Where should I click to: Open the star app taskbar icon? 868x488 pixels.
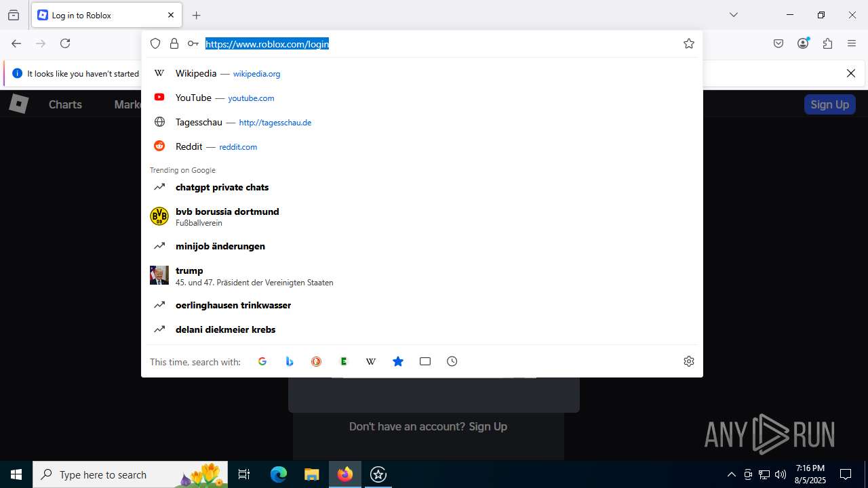(x=378, y=474)
